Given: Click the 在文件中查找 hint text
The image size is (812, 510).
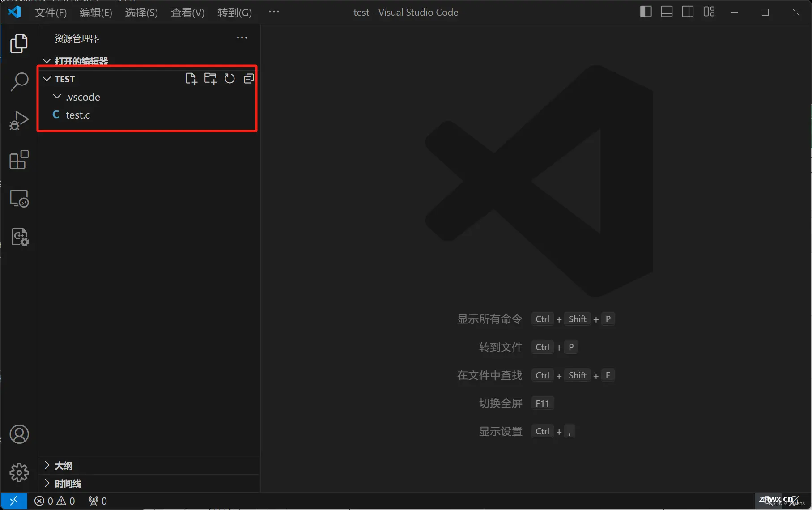Looking at the screenshot, I should [x=489, y=375].
